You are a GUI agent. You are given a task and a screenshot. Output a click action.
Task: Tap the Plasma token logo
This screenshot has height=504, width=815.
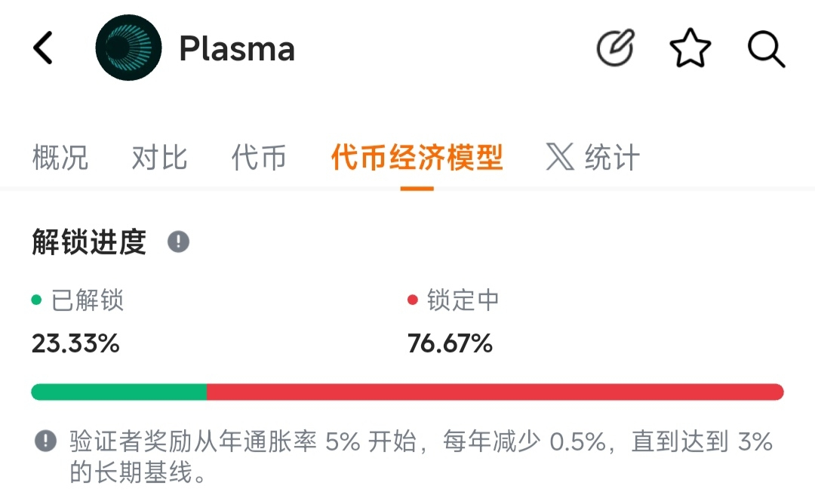(128, 48)
